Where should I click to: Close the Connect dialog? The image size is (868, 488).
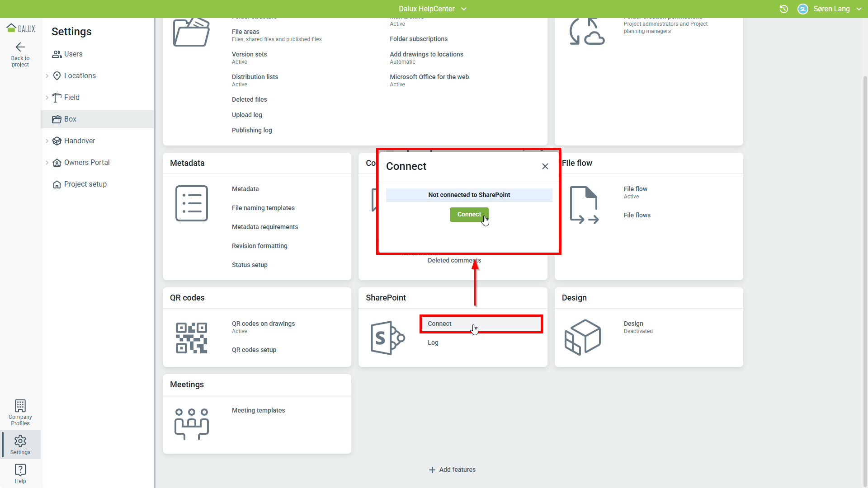click(x=545, y=166)
